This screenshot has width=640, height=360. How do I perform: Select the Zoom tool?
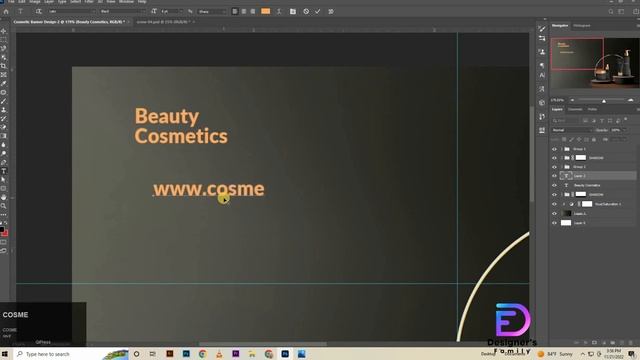(3, 206)
